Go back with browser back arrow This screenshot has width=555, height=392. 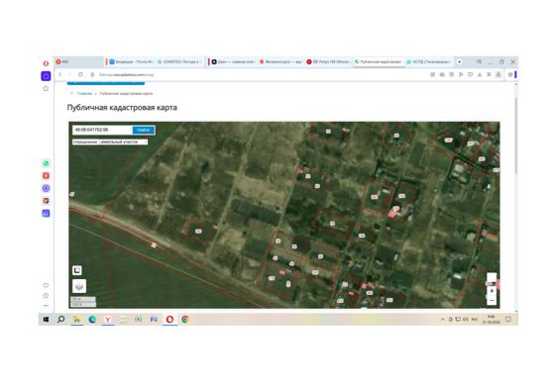click(x=59, y=74)
